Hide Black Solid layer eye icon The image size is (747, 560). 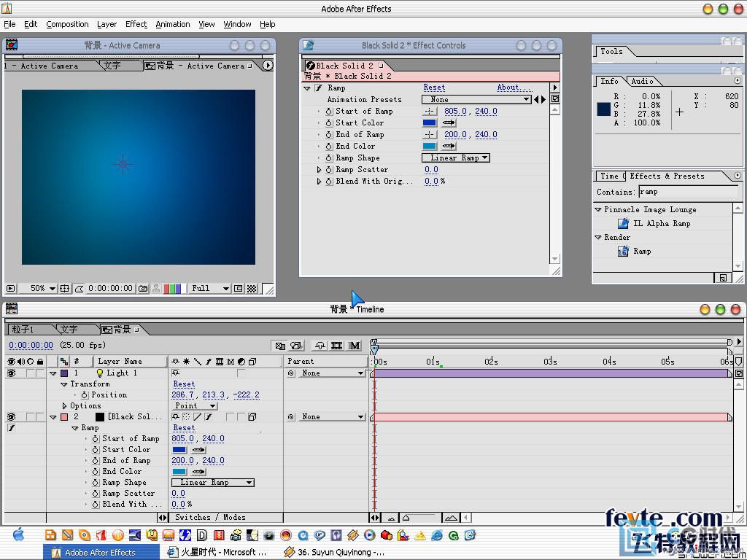click(x=11, y=416)
